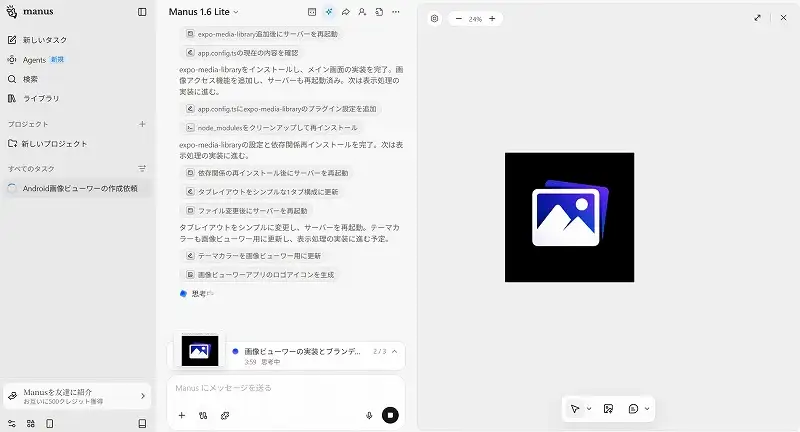Click the generated logo image in preview
Image resolution: width=800 pixels, height=432 pixels.
coord(569,217)
